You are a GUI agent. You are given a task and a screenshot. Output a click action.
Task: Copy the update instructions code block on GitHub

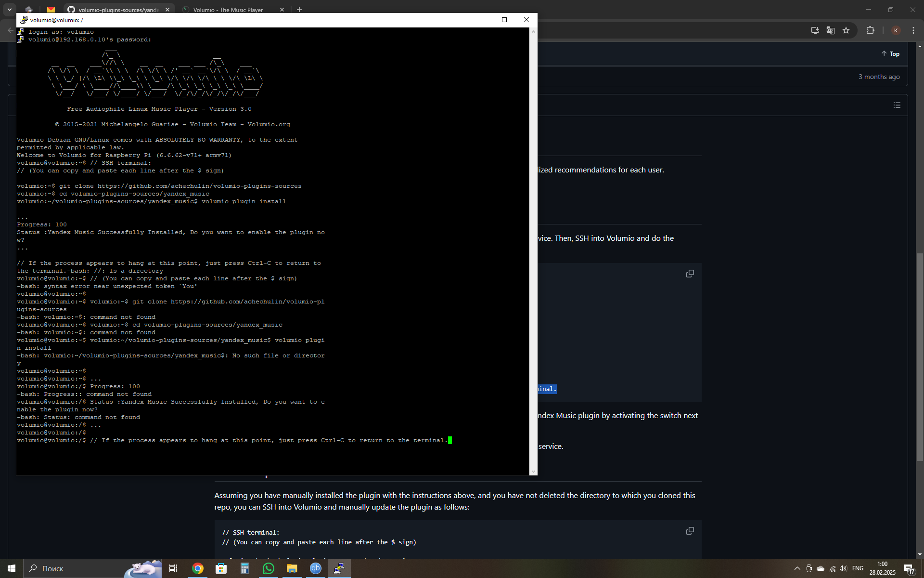point(690,531)
